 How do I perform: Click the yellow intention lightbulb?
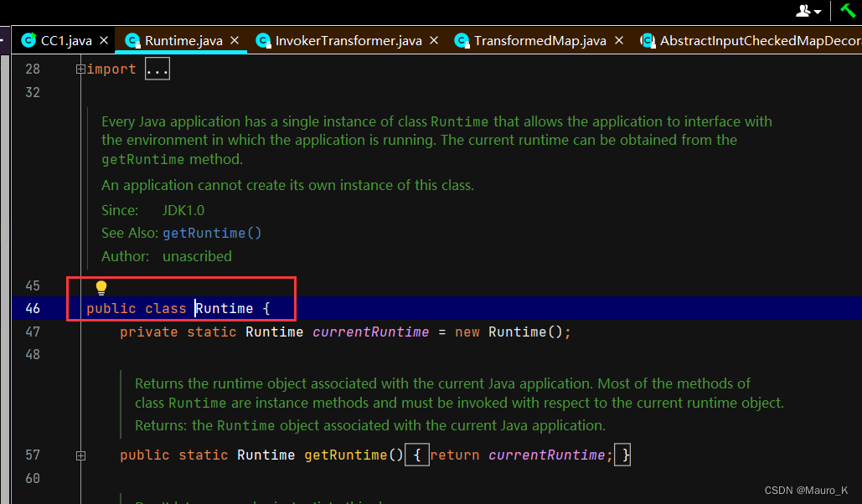tap(101, 287)
